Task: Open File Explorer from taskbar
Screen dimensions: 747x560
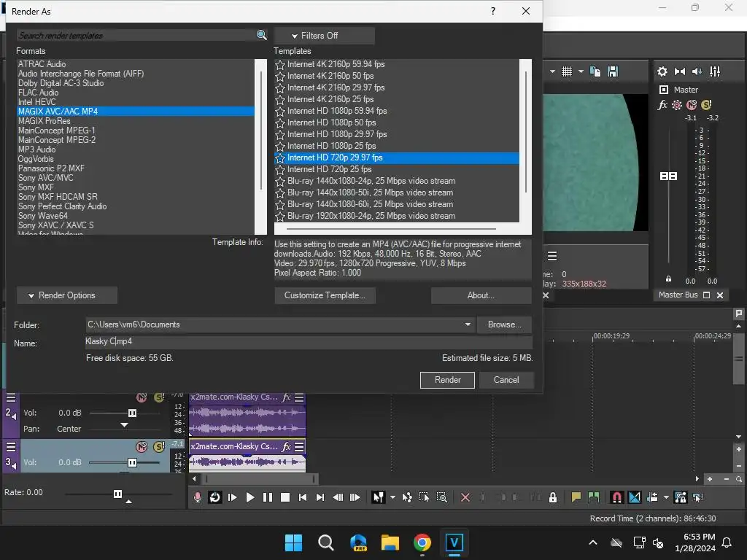Action: click(390, 542)
